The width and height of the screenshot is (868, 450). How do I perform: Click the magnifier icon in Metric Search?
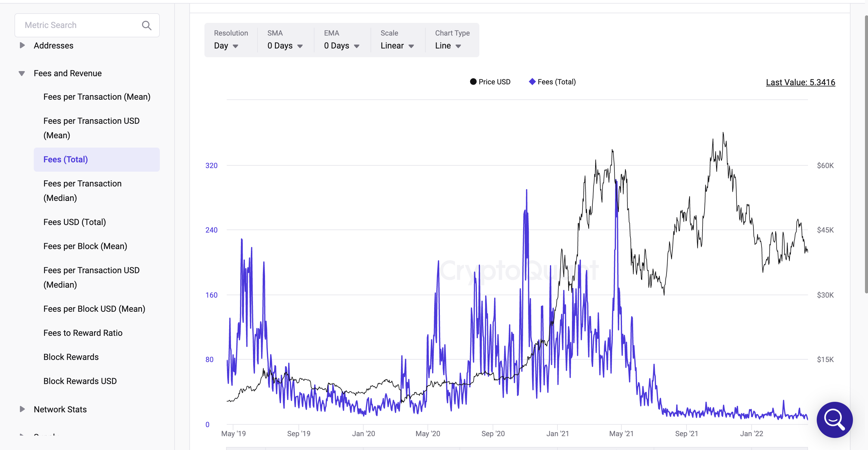tap(147, 25)
